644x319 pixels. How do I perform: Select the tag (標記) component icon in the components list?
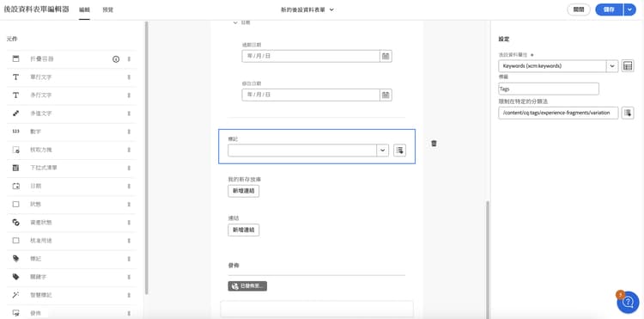pyautogui.click(x=16, y=259)
